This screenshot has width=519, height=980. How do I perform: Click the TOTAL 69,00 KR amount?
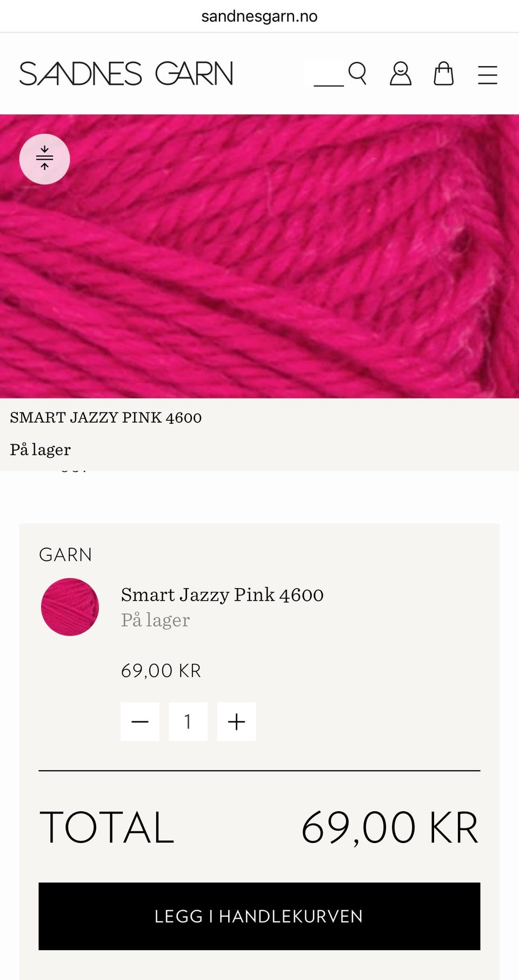(x=390, y=827)
